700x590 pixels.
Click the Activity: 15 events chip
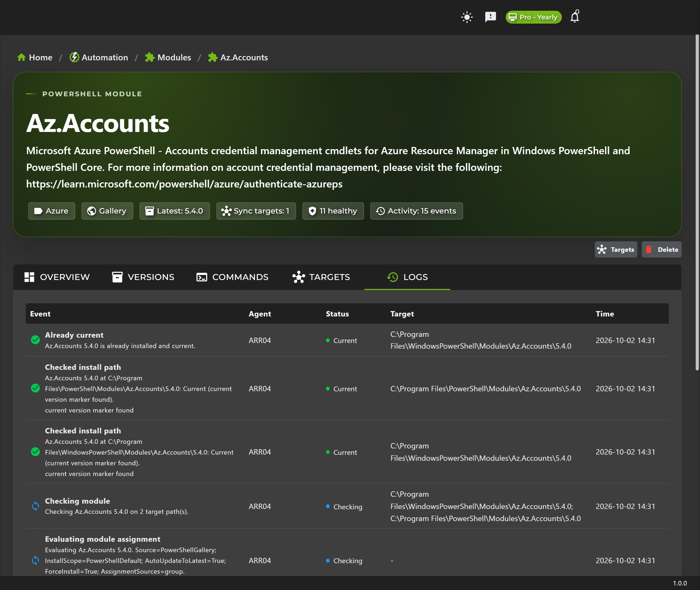(x=417, y=211)
